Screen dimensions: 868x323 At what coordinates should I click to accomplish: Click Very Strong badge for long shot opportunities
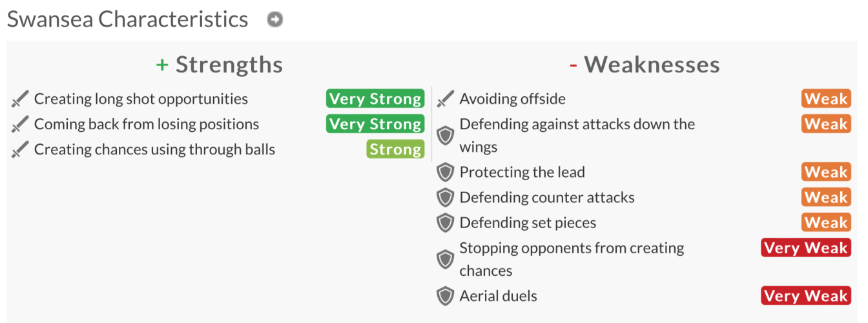click(x=375, y=99)
